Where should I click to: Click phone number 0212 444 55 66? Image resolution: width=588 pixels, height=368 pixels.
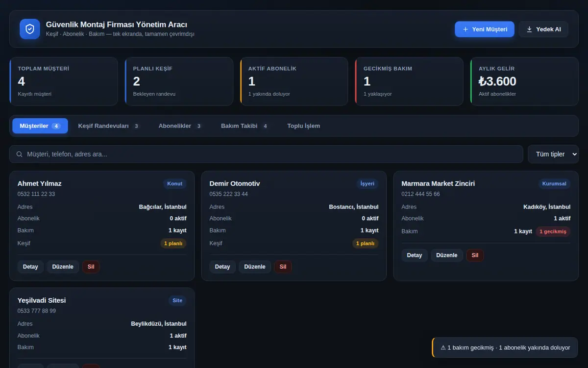click(421, 194)
